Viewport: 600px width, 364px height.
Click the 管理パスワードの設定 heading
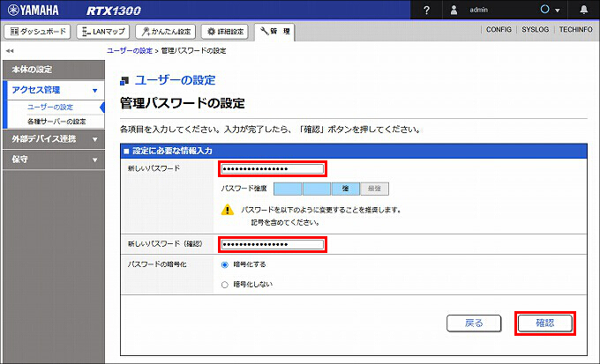(183, 103)
